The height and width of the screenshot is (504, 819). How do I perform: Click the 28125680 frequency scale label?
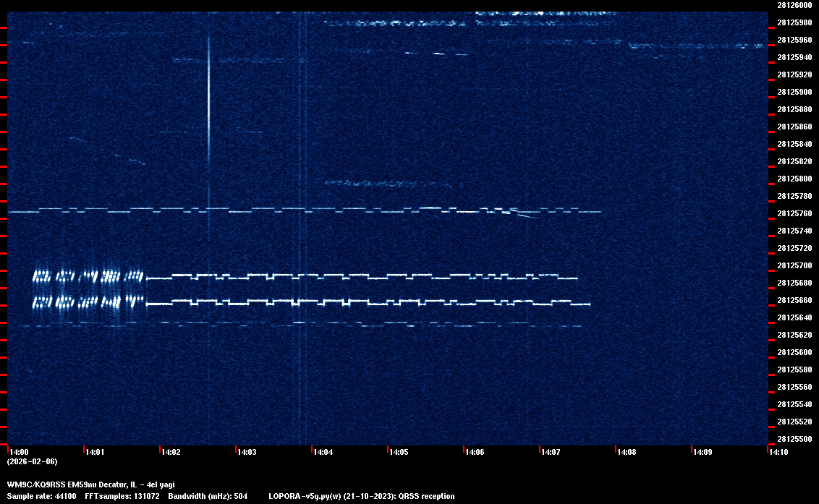(794, 283)
